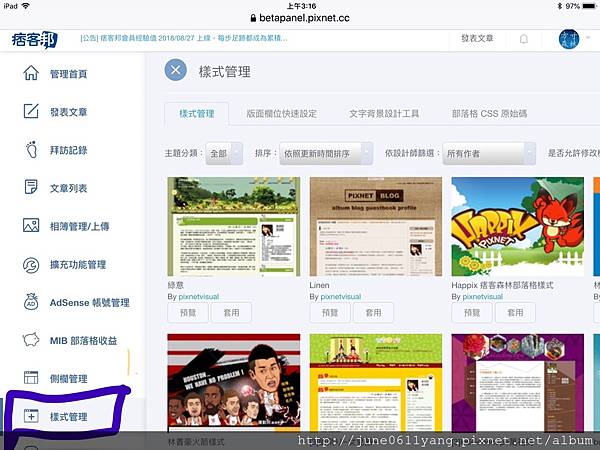This screenshot has width=600, height=450.
Task: Open 拜訪記錄 in sidebar
Action: [68, 150]
